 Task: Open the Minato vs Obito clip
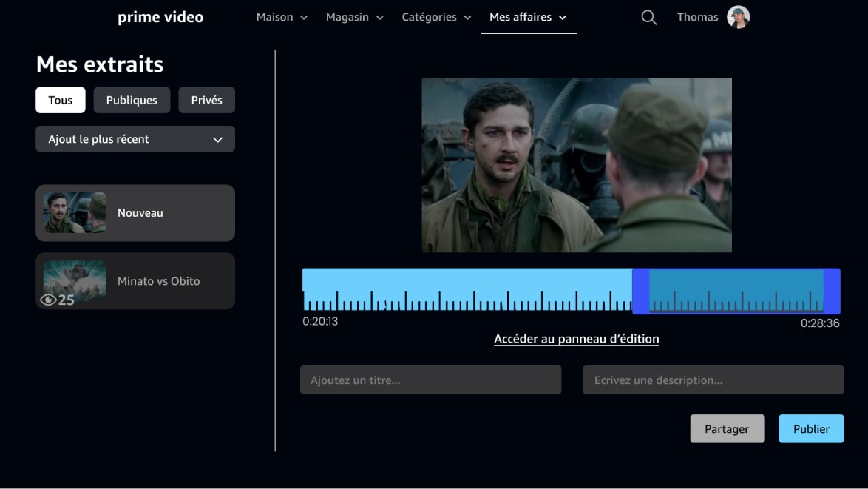135,281
